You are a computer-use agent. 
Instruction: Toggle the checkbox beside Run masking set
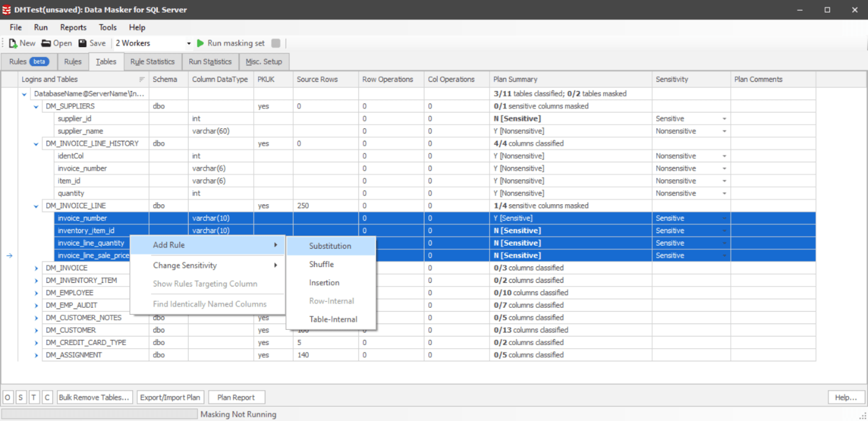point(275,43)
